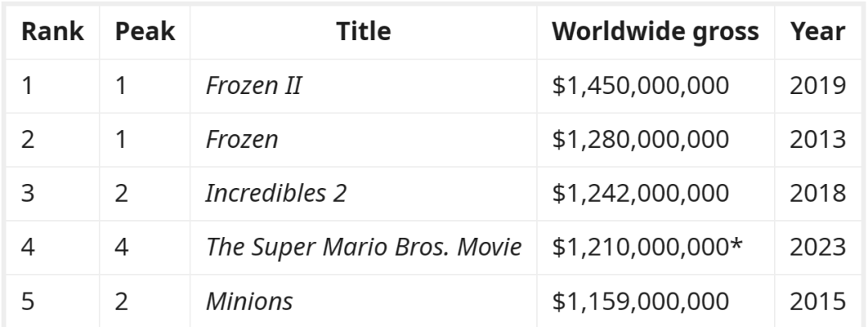This screenshot has height=327, width=868.
Task: Click the Minions film title
Action: (249, 301)
